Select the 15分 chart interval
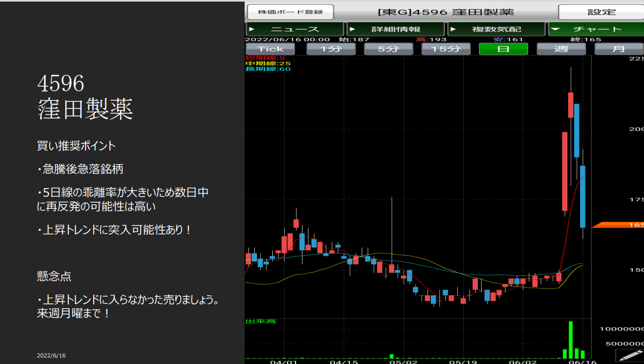Image resolution: width=644 pixels, height=364 pixels. [x=446, y=49]
